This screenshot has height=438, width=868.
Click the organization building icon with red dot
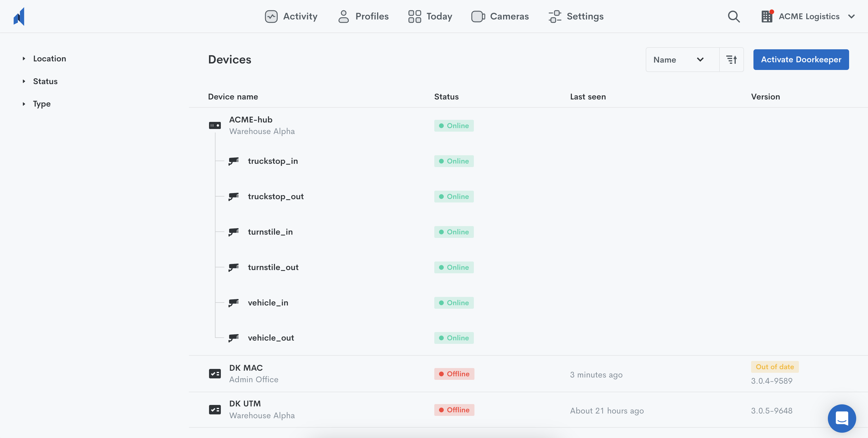(x=767, y=16)
